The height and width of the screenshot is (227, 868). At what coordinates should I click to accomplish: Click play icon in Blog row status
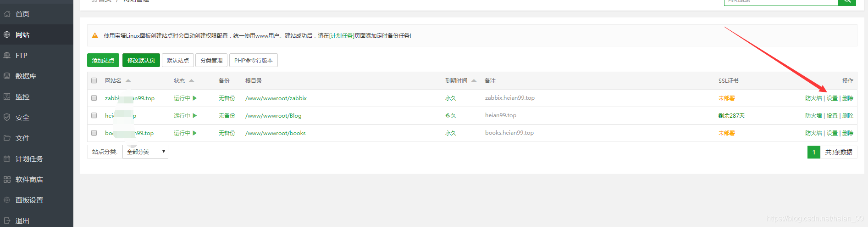[x=195, y=115]
